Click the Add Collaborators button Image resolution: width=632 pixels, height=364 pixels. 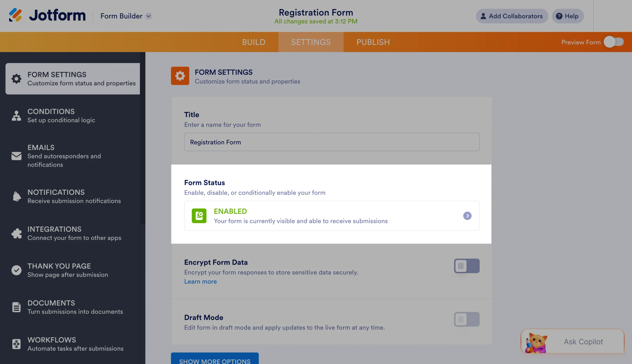(x=512, y=16)
